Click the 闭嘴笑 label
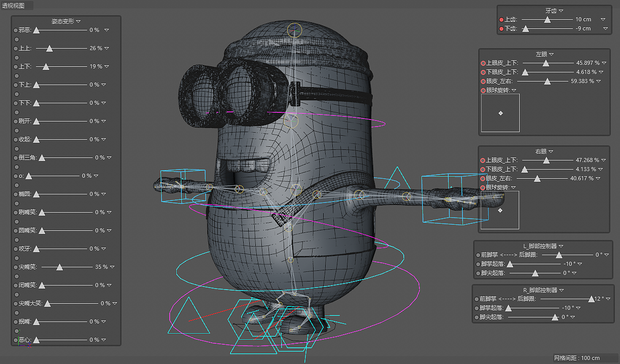This screenshot has height=364, width=620. click(x=28, y=285)
